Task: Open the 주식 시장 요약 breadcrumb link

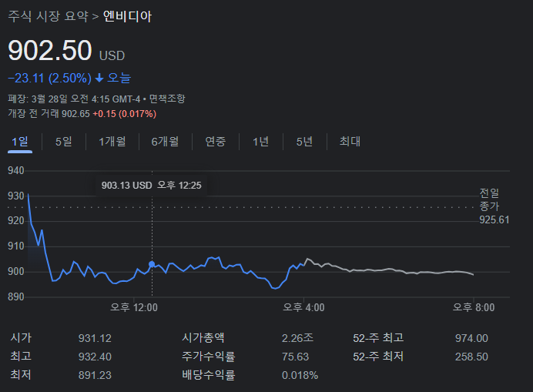Action: coord(48,16)
